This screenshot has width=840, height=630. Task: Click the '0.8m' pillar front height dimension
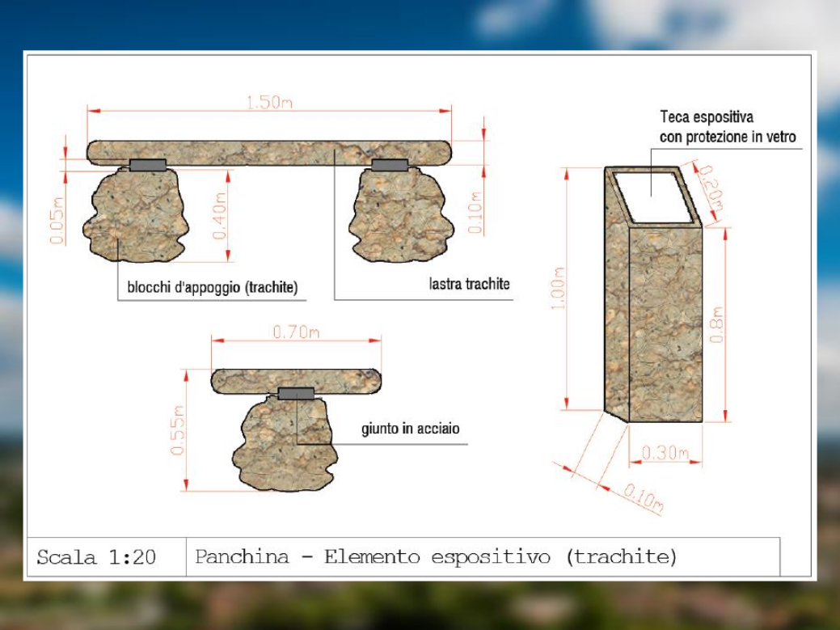tap(716, 324)
